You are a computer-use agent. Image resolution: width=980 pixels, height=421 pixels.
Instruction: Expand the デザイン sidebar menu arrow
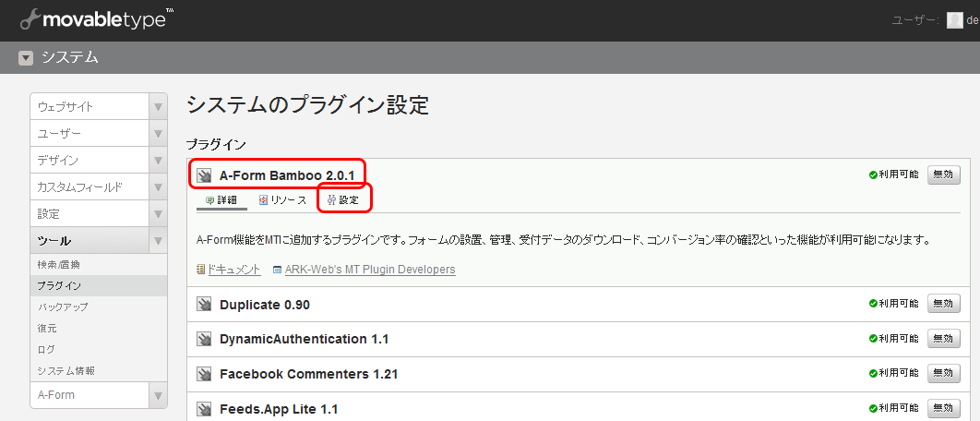point(158,161)
